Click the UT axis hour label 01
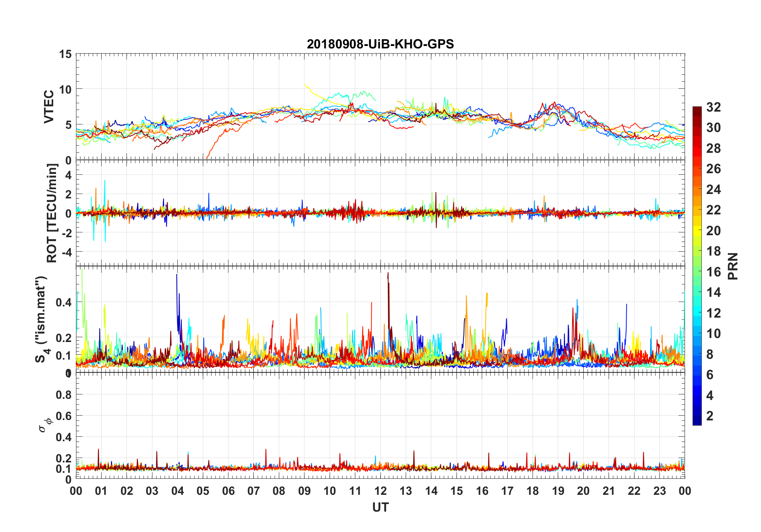 pos(101,491)
